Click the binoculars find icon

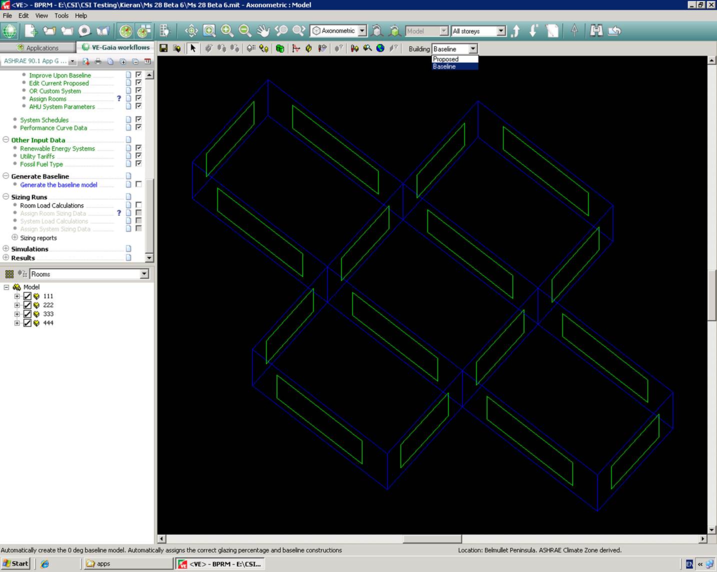596,31
